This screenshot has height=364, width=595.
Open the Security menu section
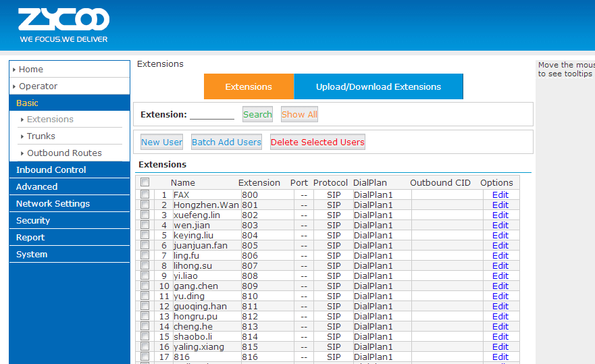[33, 221]
